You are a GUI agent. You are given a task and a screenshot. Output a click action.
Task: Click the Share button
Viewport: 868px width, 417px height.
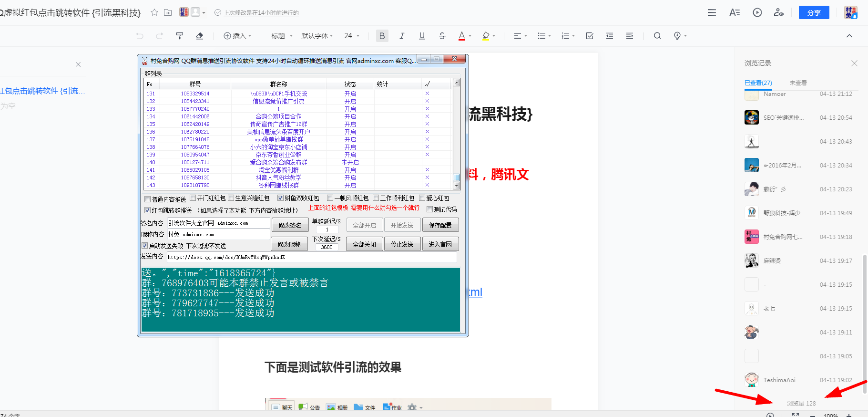(x=814, y=12)
